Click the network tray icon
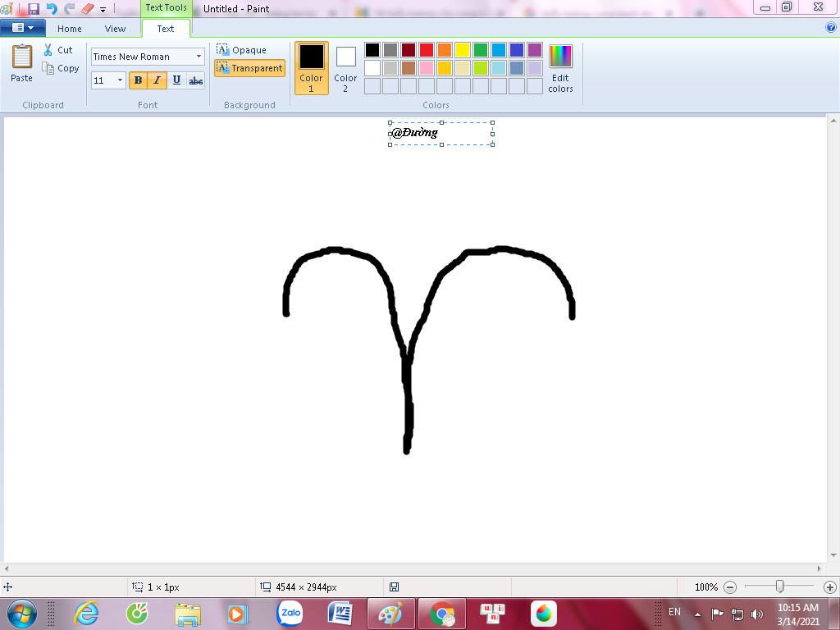Image resolution: width=840 pixels, height=630 pixels. point(737,614)
